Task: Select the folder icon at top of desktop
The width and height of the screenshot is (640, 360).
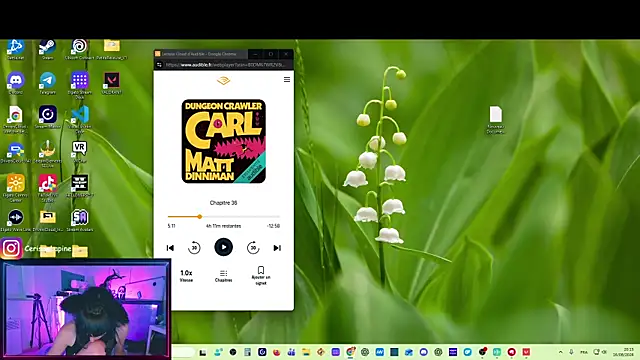Action: pyautogui.click(x=111, y=49)
